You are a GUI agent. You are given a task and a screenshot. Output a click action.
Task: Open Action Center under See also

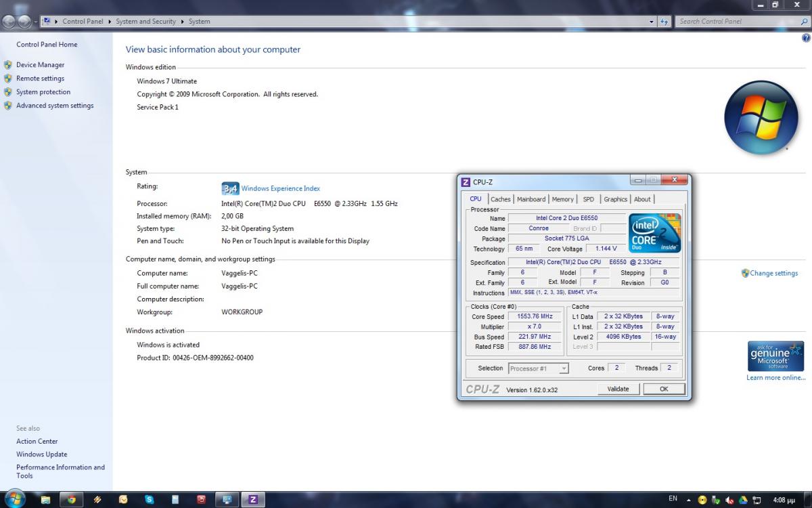(37, 442)
